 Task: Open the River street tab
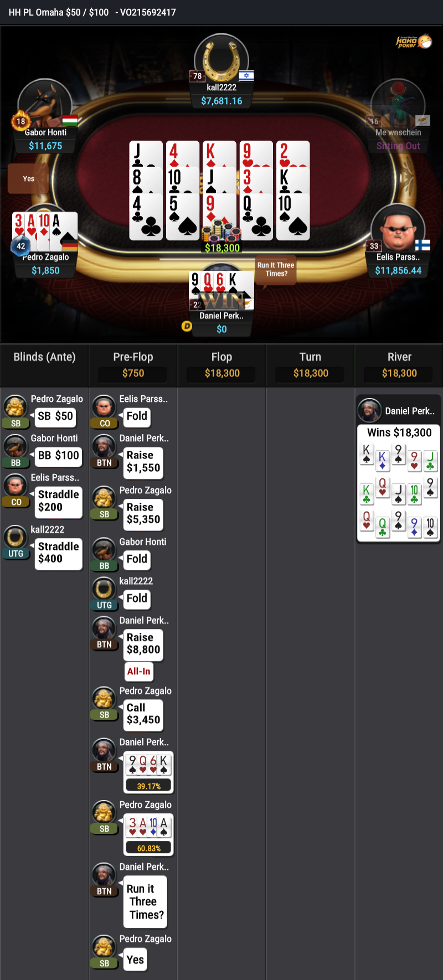coord(399,365)
